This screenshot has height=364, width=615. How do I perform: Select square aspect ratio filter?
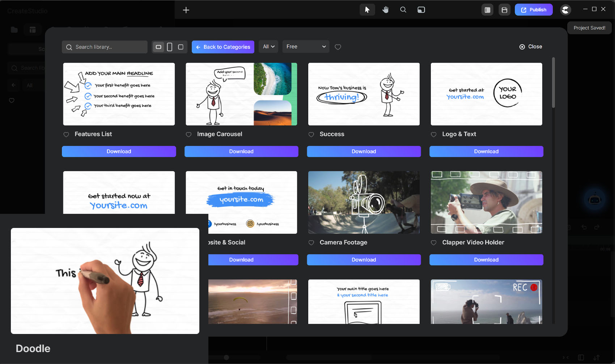point(181,47)
